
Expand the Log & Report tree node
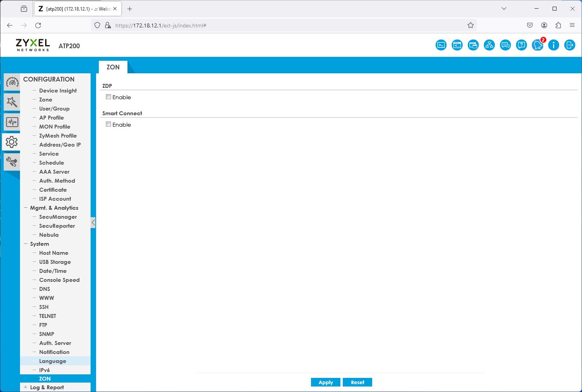tap(26, 387)
